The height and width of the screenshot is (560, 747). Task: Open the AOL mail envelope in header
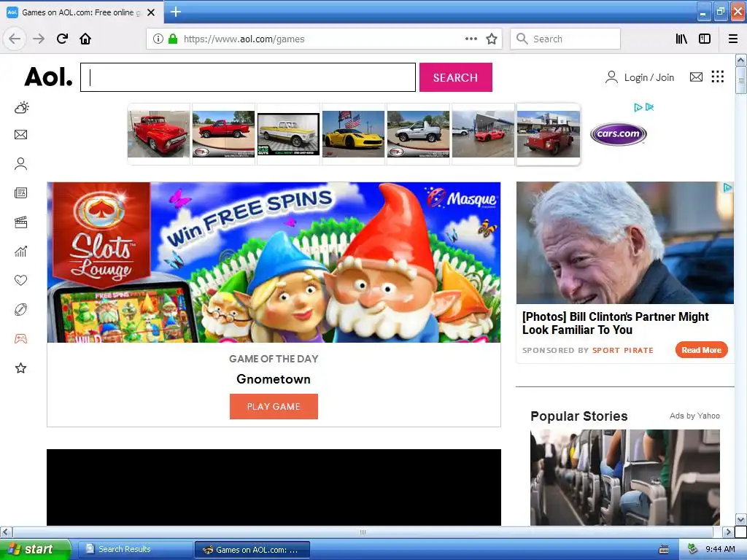point(696,77)
